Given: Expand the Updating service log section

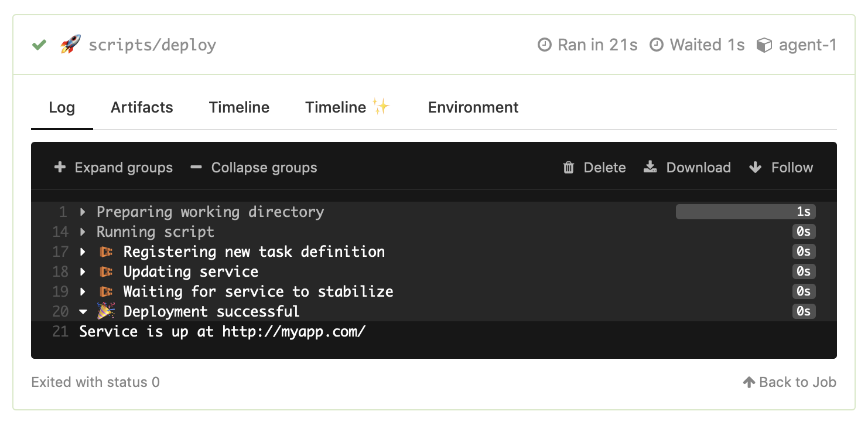Looking at the screenshot, I should 83,271.
